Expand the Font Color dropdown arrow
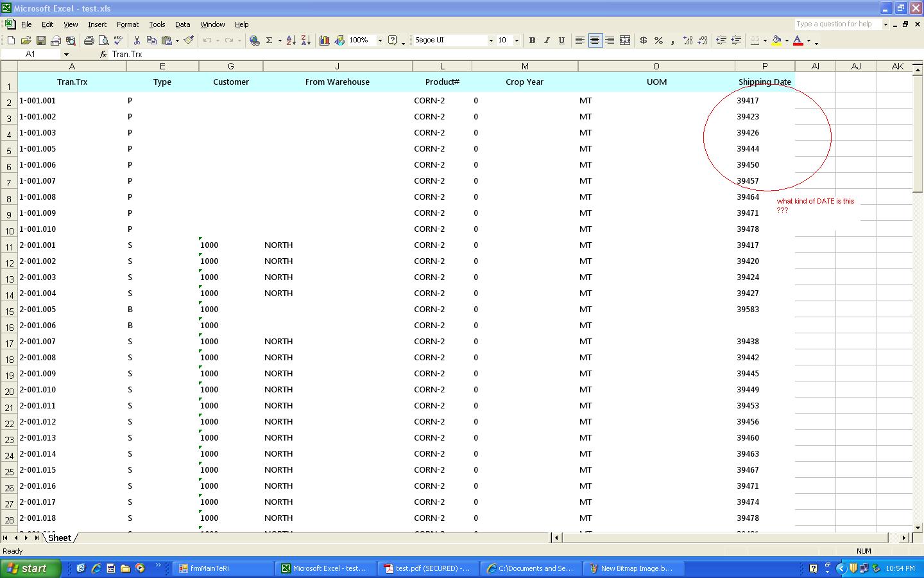 point(809,40)
